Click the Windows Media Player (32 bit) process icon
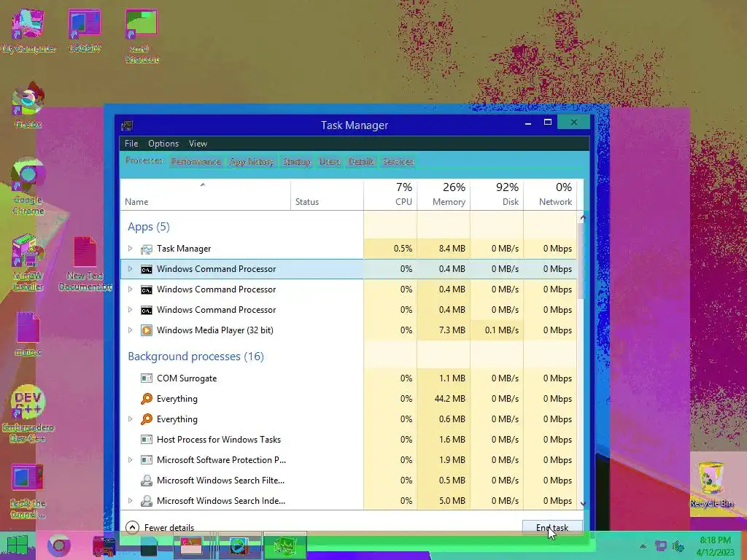The width and height of the screenshot is (747, 560). [x=146, y=330]
